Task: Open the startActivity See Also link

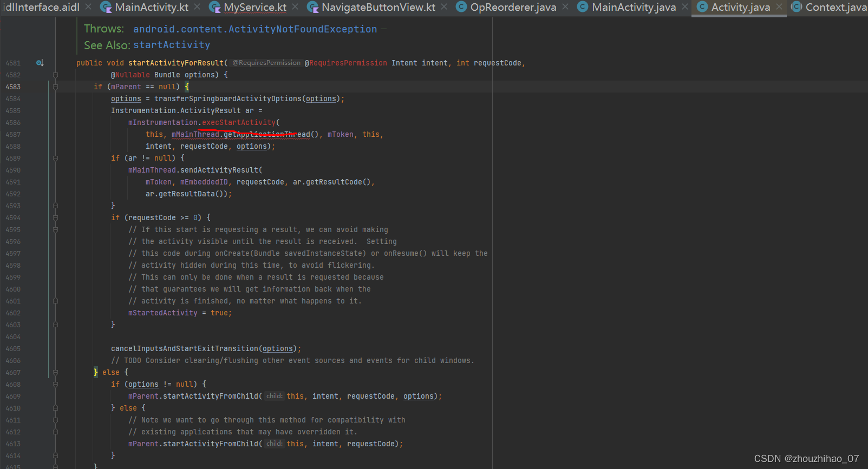Action: 172,45
